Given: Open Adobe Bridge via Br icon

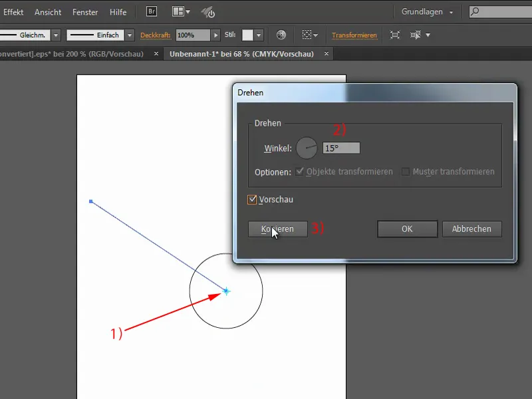Looking at the screenshot, I should 152,11.
